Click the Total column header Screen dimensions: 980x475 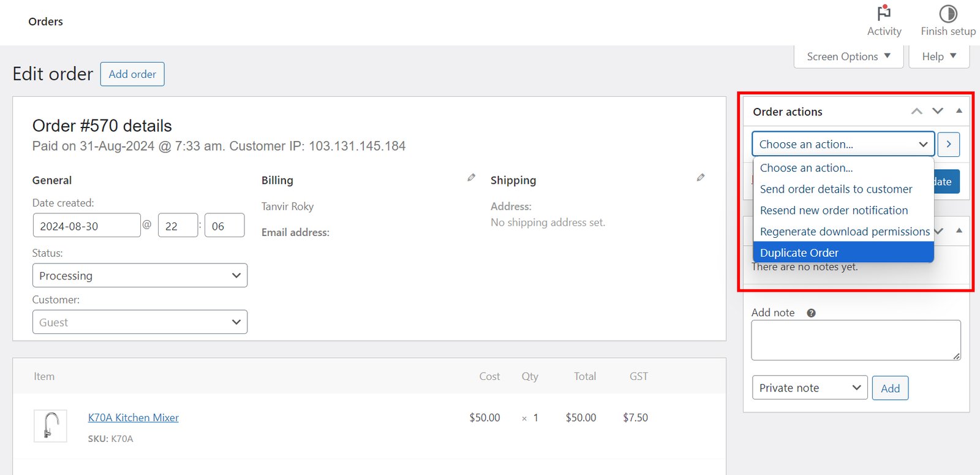tap(585, 376)
